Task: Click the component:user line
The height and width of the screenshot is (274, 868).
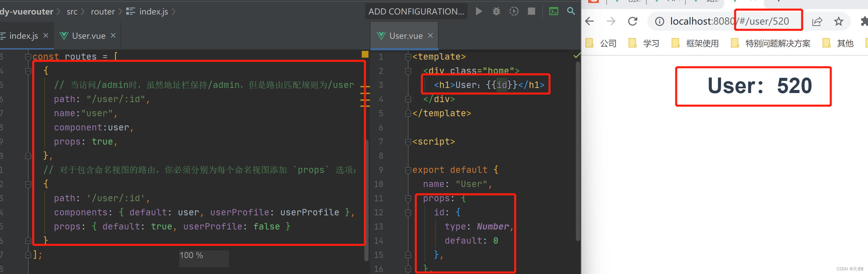Action: [94, 128]
